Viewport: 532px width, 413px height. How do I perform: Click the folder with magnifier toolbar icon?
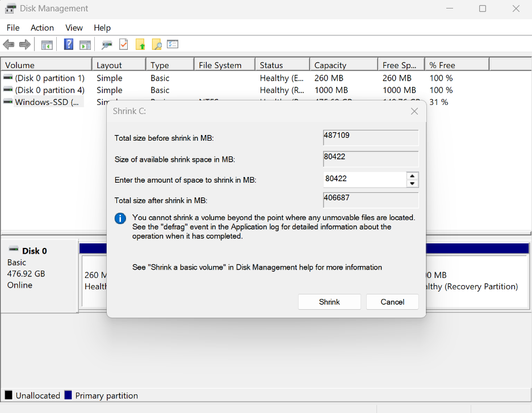(157, 44)
